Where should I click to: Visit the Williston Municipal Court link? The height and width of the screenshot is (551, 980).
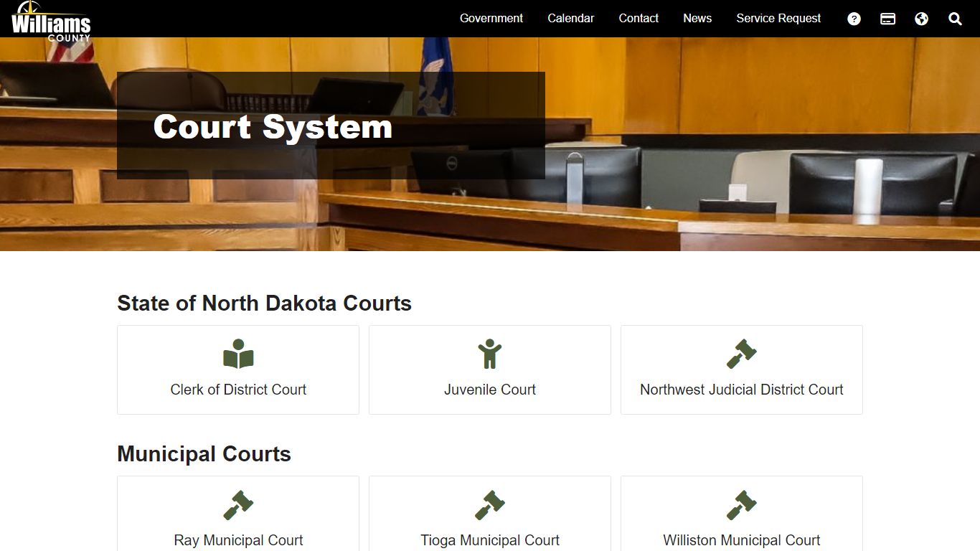click(x=741, y=540)
